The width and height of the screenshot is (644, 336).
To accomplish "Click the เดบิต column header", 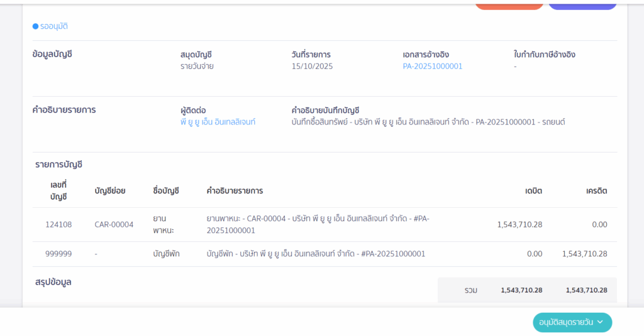I will click(x=533, y=191).
